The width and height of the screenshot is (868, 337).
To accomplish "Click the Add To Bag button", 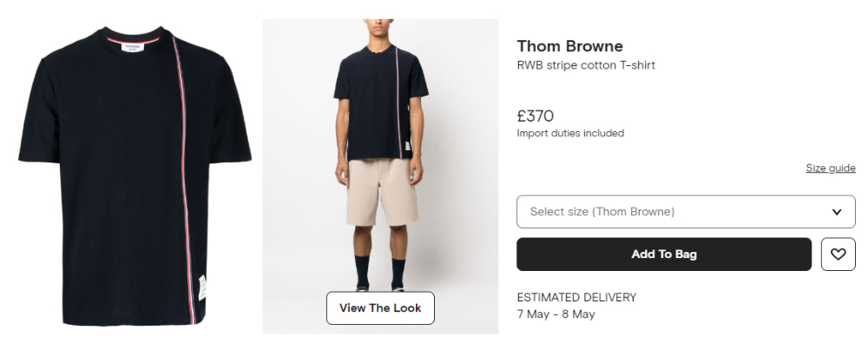I will tap(664, 254).
